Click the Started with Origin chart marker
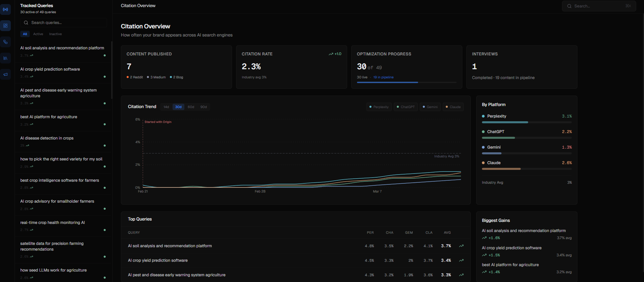This screenshot has width=644, height=282. pos(158,122)
